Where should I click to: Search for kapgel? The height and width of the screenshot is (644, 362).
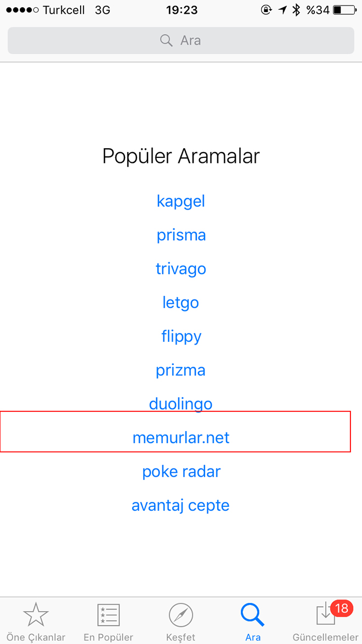tap(181, 201)
